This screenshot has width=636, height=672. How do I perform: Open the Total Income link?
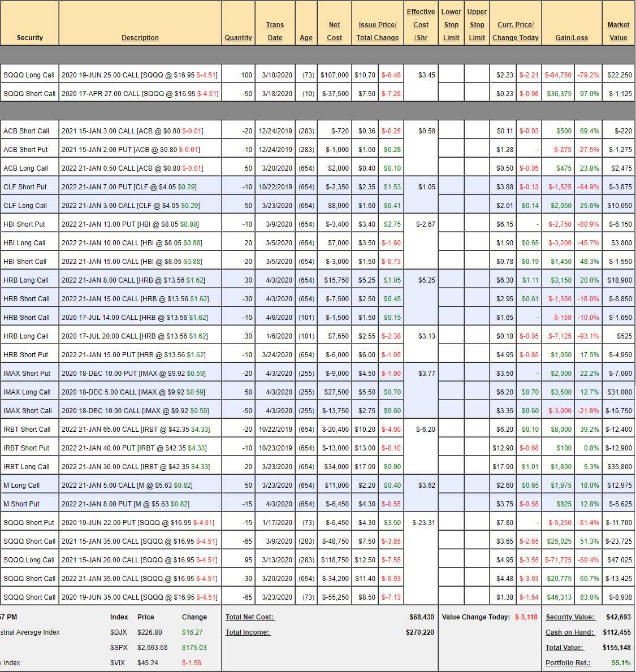click(248, 632)
